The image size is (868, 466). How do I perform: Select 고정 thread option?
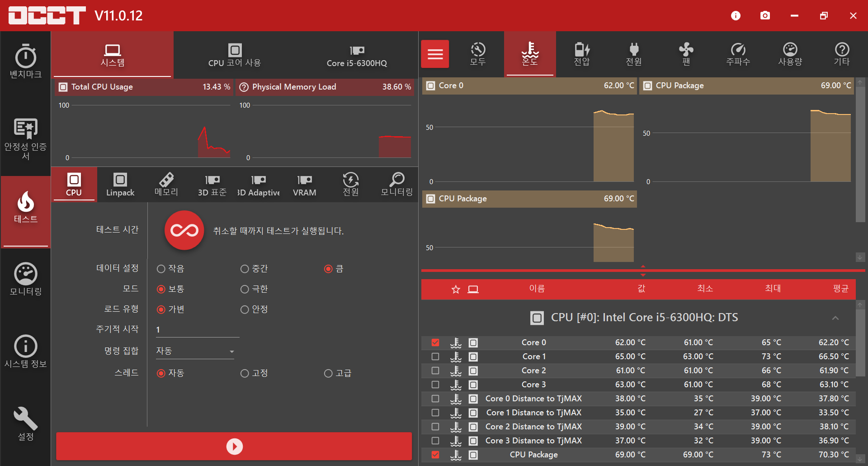254,373
